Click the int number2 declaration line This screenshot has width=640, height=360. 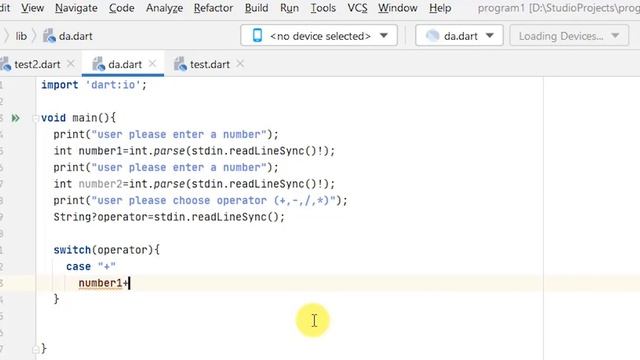click(194, 184)
